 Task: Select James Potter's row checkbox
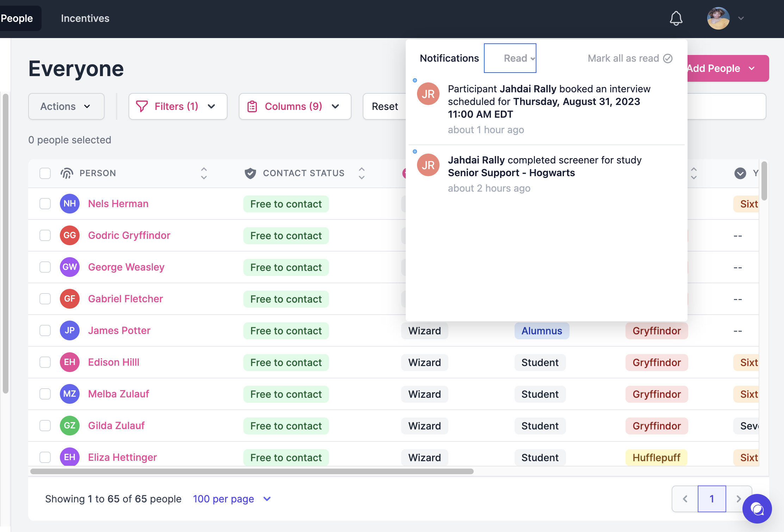[x=45, y=330]
